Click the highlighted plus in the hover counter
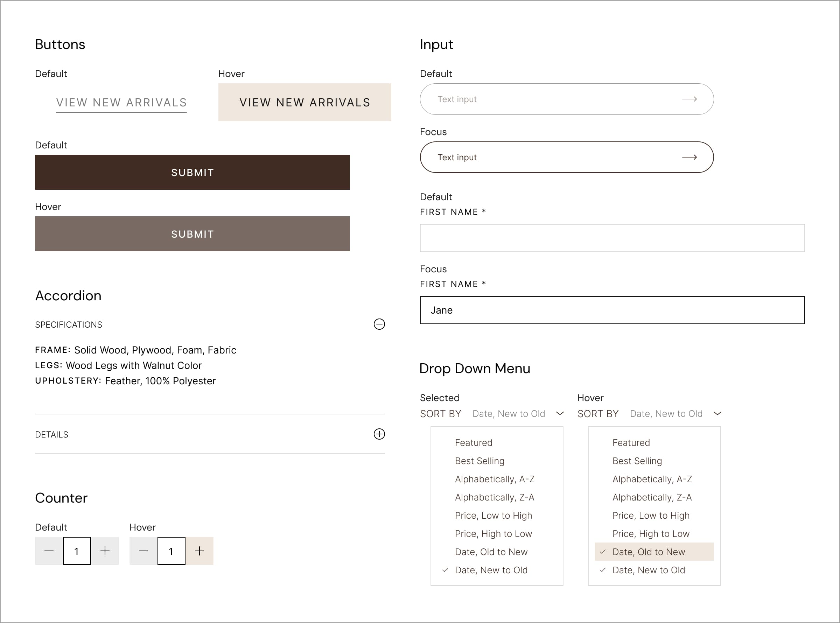The image size is (840, 623). pos(199,551)
